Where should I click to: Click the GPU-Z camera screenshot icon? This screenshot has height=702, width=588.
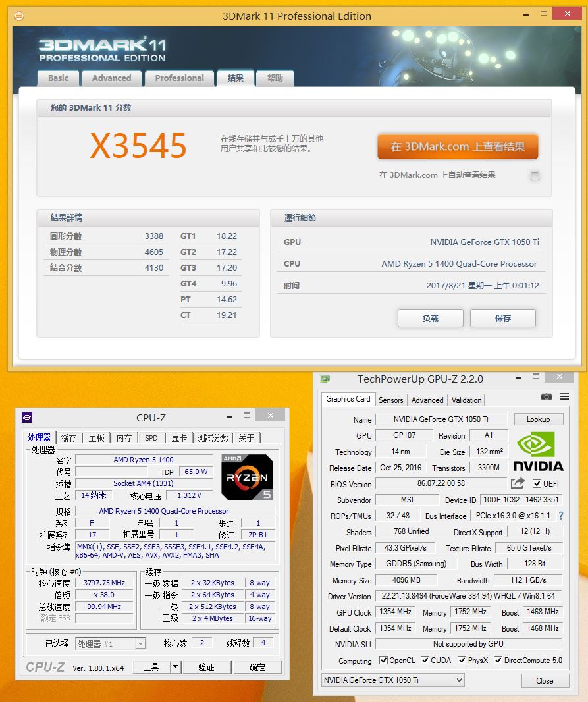pyautogui.click(x=547, y=396)
